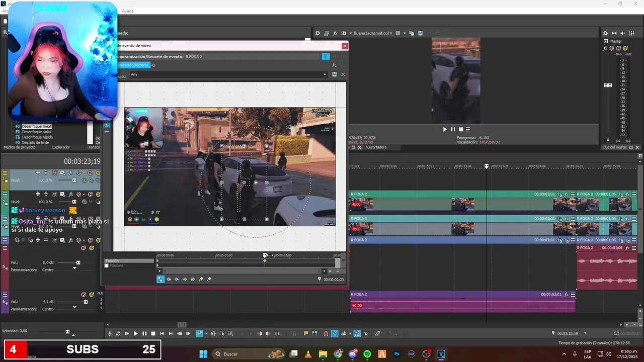The width and height of the screenshot is (644, 362).
Task: Click the main timeline playhead marker
Action: click(487, 166)
